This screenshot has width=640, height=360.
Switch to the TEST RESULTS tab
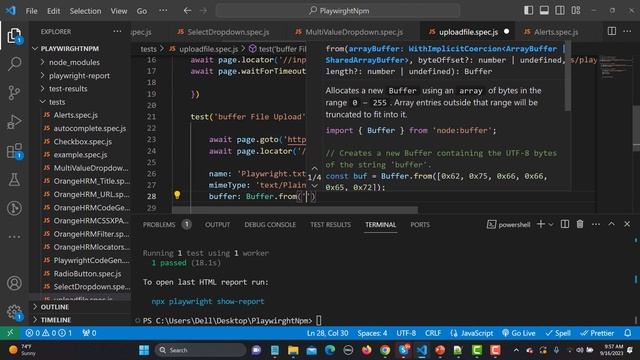coord(330,224)
